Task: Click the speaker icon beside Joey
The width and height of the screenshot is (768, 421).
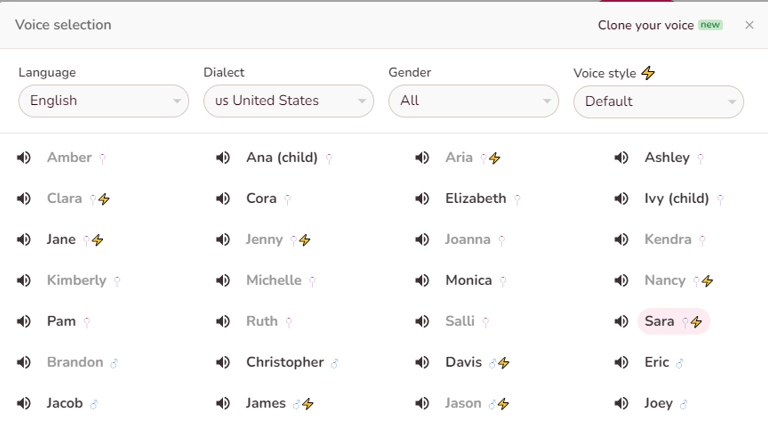Action: pos(622,404)
